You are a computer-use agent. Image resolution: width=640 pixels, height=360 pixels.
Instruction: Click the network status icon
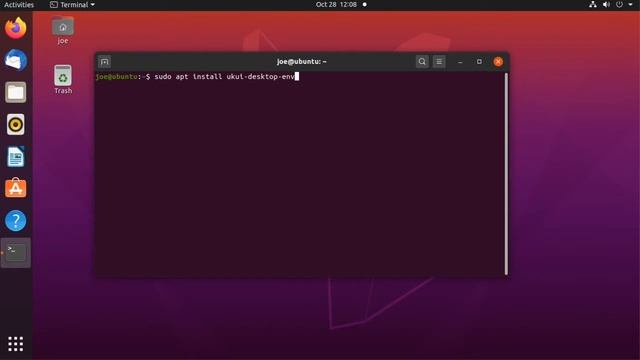[593, 5]
